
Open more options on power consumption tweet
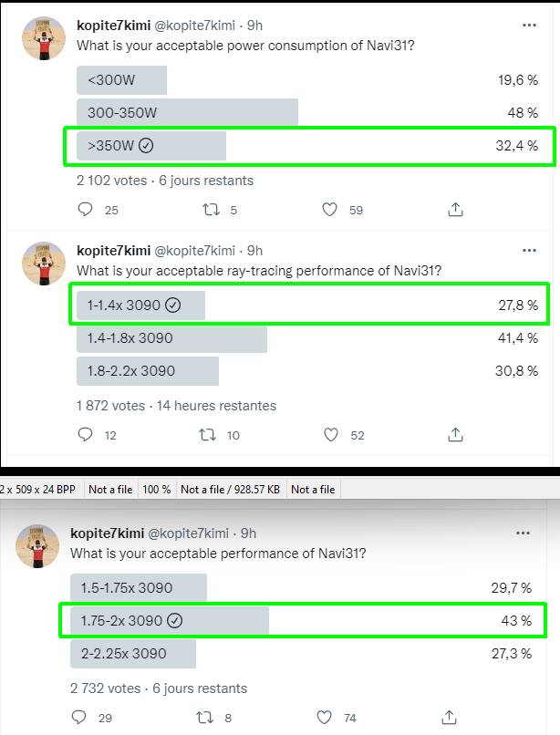coord(529,25)
